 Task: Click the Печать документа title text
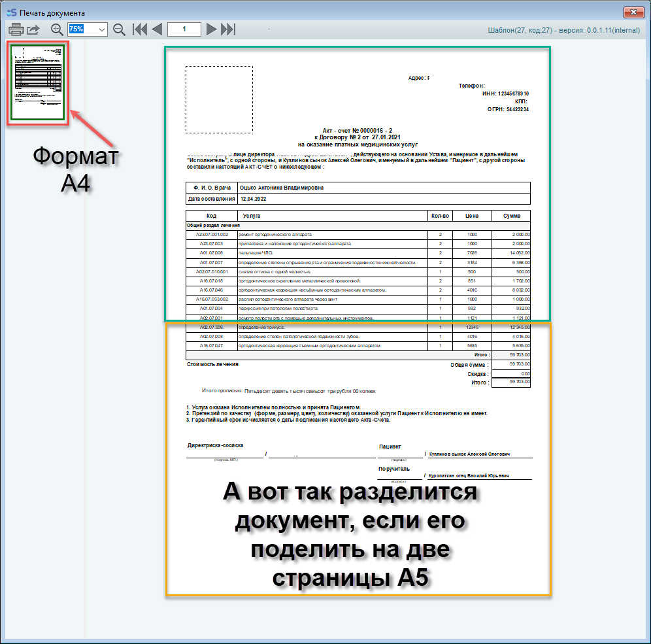click(52, 12)
